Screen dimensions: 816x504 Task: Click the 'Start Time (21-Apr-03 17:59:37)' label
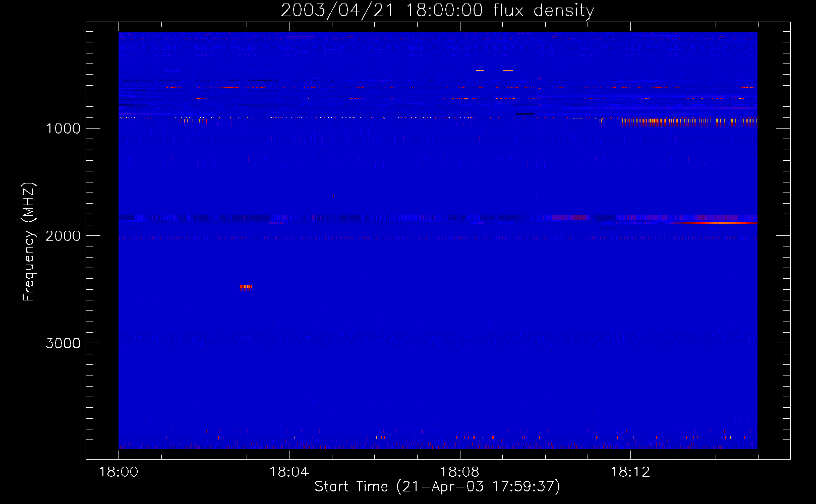pos(437,487)
